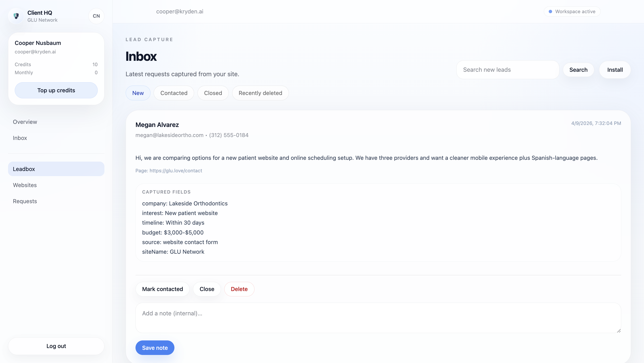Delete the Megan Alvarez lead
This screenshot has width=644, height=363.
pyautogui.click(x=239, y=289)
